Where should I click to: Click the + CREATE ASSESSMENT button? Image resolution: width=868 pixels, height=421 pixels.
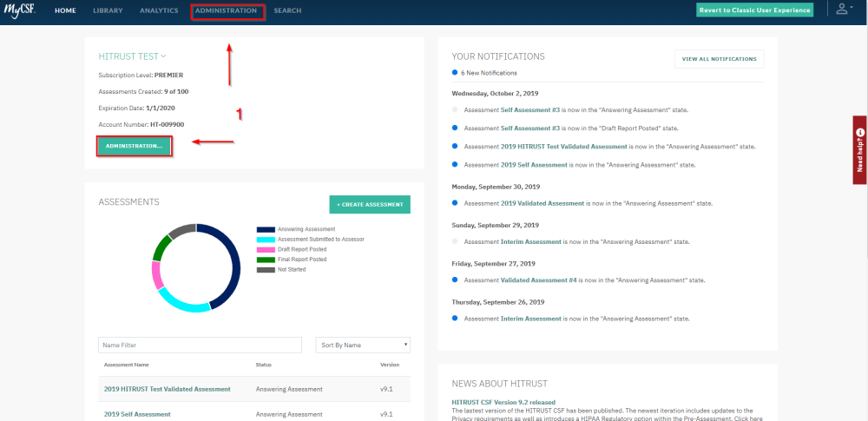point(370,204)
